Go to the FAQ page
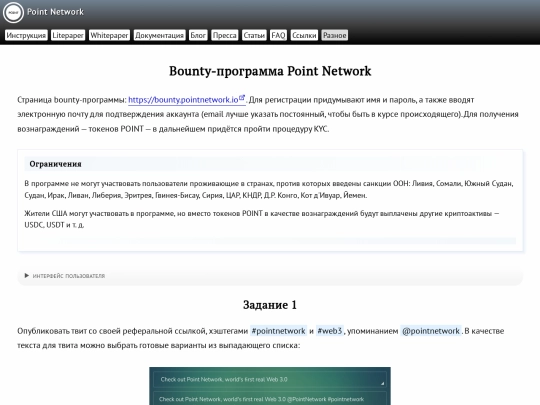This screenshot has height=405, width=540. tap(278, 35)
